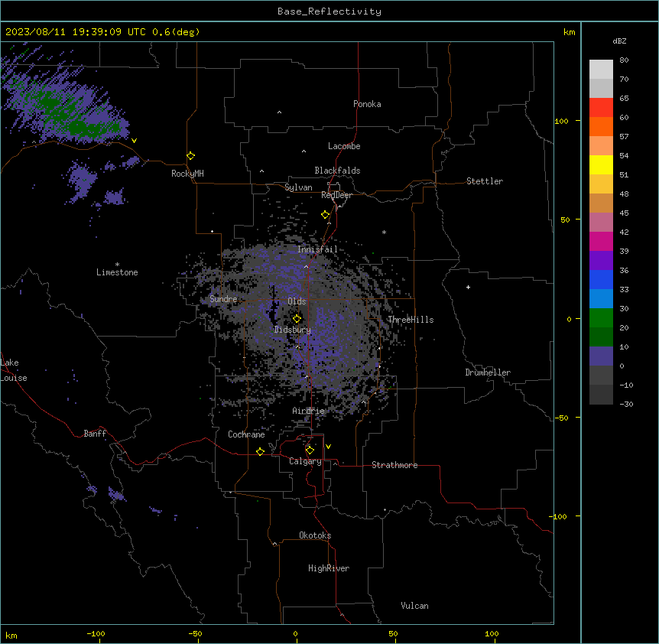Click the Cochrane label

click(246, 434)
